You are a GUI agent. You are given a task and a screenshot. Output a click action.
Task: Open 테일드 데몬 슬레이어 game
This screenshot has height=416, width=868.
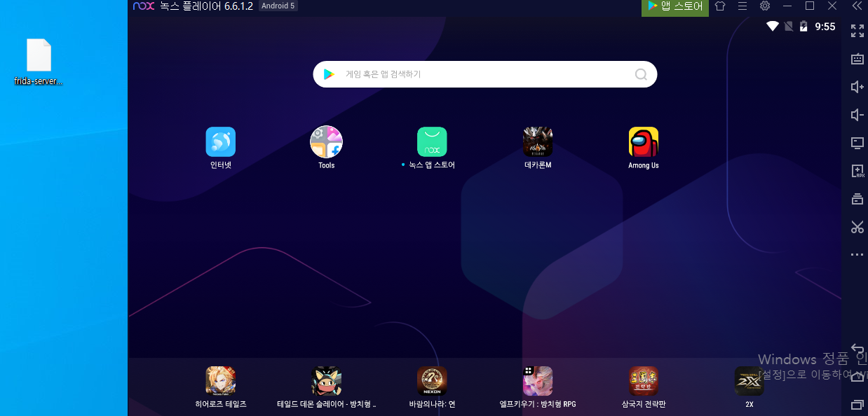click(x=326, y=381)
